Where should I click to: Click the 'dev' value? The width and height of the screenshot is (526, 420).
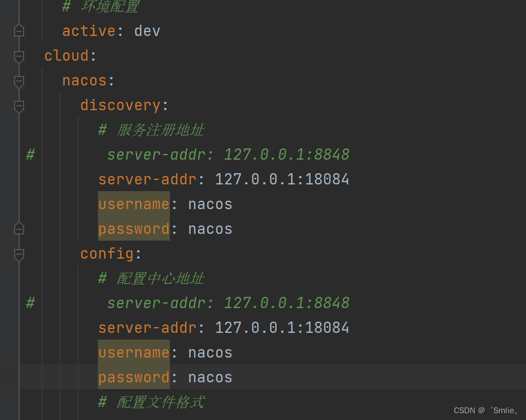[147, 31]
